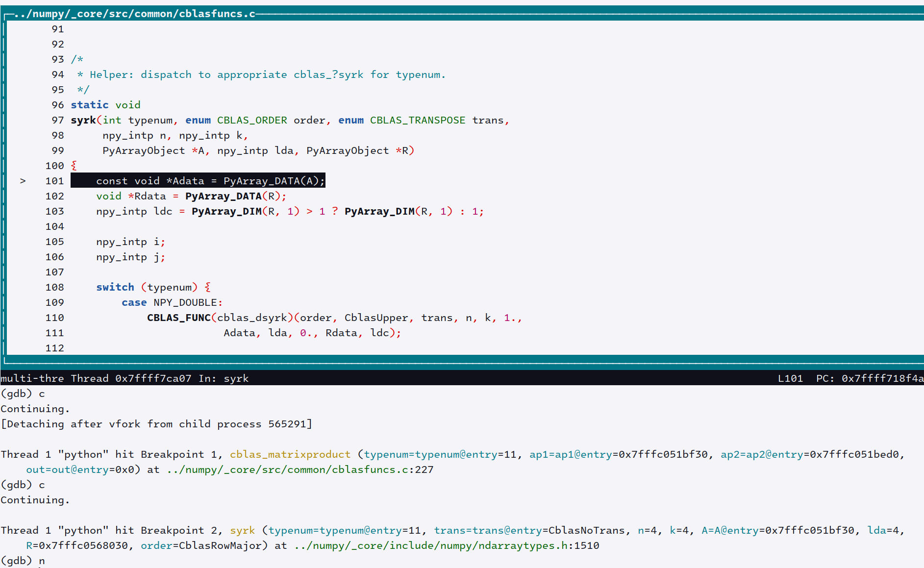Viewport: 924px width, 568px height.
Task: Click the first '(gdb) c' command line
Action: click(x=23, y=394)
